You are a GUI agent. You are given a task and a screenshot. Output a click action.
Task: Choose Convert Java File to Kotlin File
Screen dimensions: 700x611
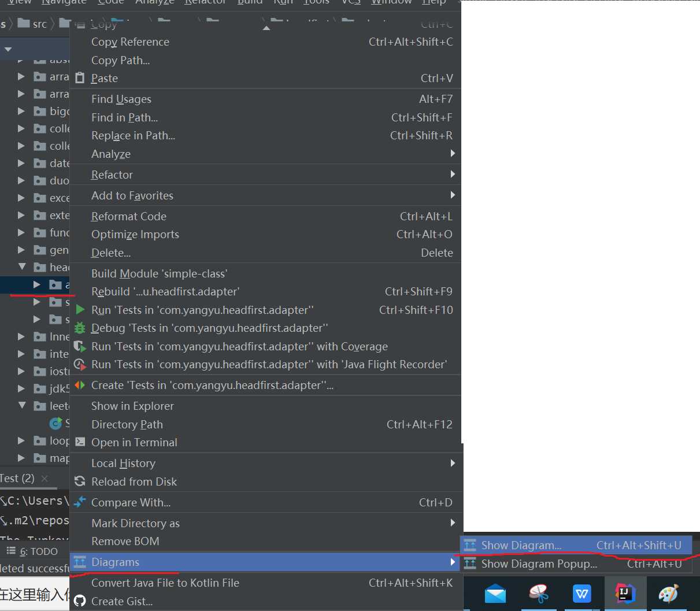point(265,583)
